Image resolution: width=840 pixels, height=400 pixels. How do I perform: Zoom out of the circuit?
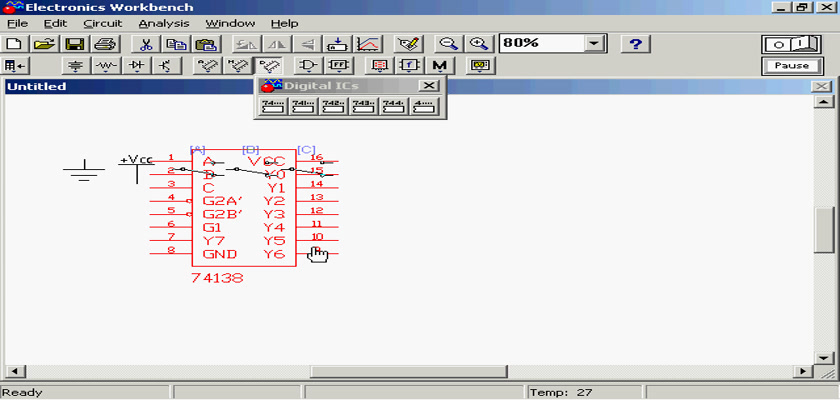[x=448, y=44]
